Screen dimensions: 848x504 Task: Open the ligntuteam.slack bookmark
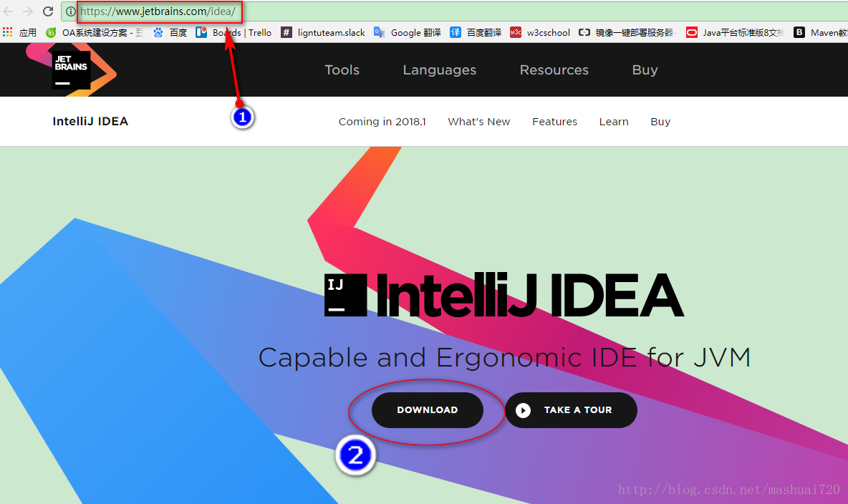(323, 32)
